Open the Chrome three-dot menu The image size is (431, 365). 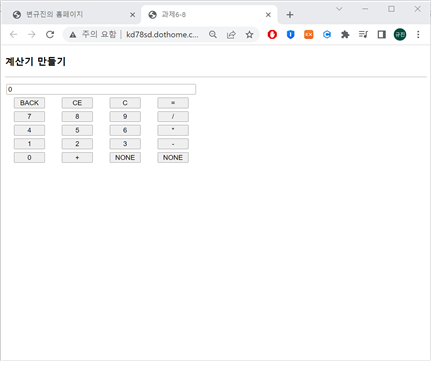click(418, 34)
